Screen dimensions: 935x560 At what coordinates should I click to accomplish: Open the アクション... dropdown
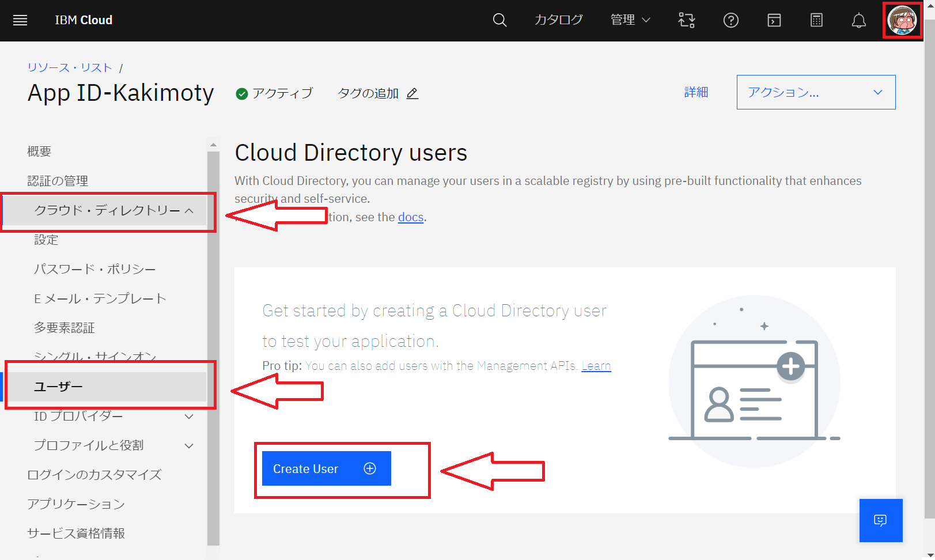(816, 92)
